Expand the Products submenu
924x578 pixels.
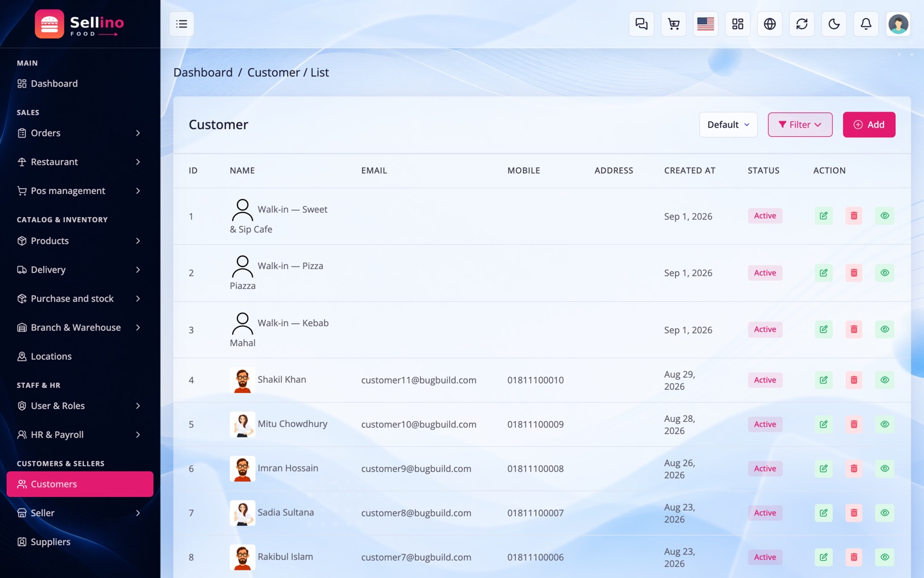(80, 241)
